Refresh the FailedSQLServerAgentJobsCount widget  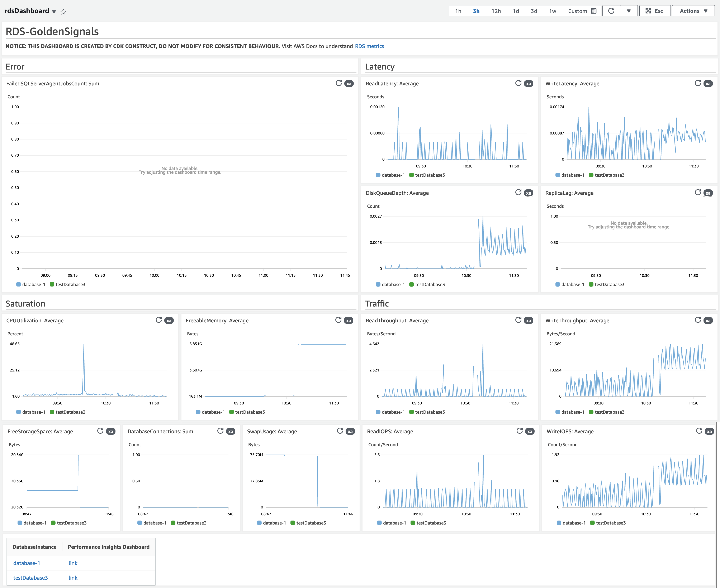point(338,83)
